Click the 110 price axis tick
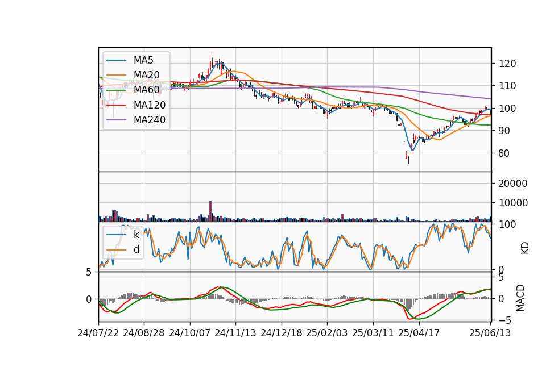Viewport: 546px width, 392px height. (507, 86)
